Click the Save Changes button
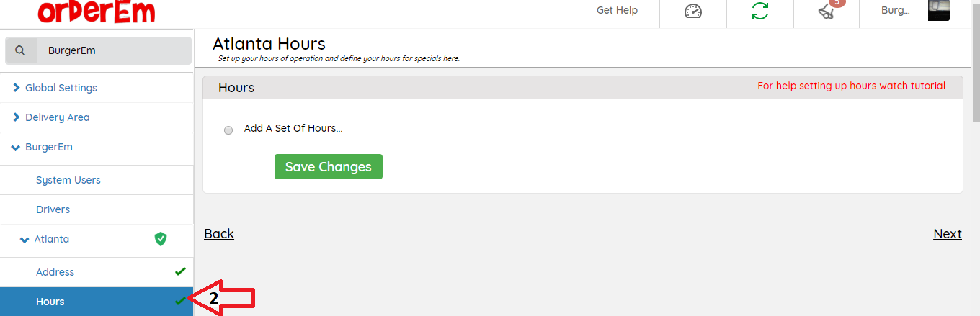This screenshot has width=980, height=316. [328, 166]
